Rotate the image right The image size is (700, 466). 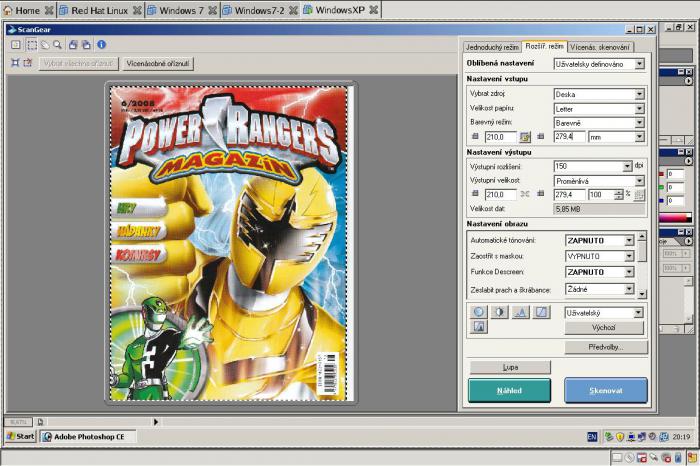pyautogui.click(x=86, y=45)
